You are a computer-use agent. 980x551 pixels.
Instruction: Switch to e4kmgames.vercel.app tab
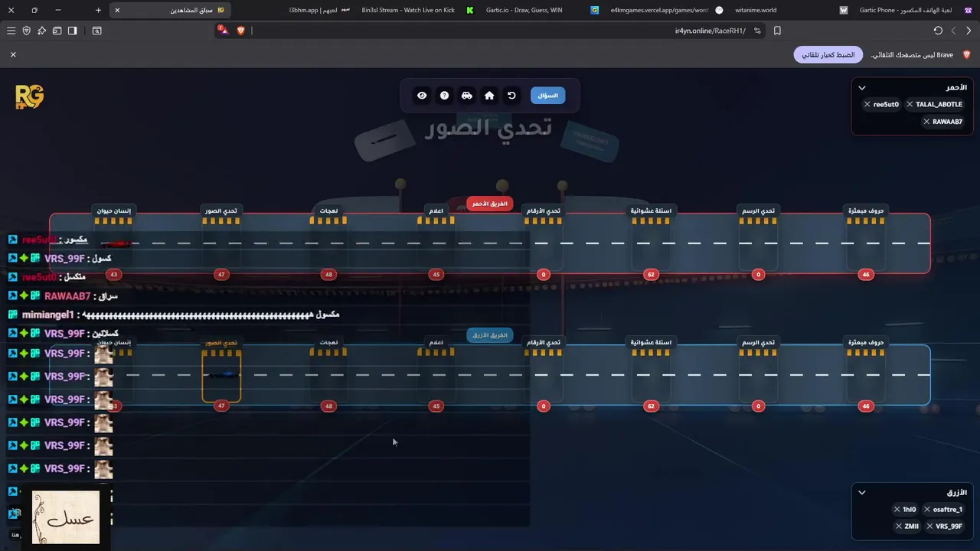click(665, 10)
